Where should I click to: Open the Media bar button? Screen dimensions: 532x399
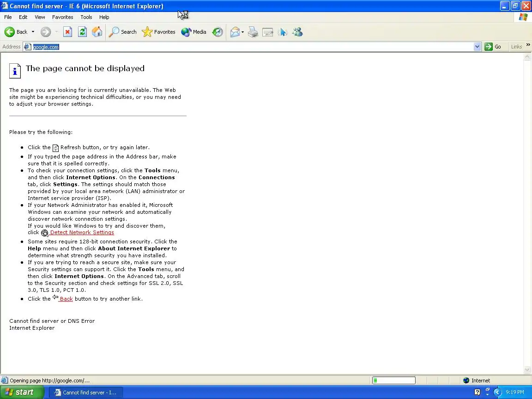point(194,32)
